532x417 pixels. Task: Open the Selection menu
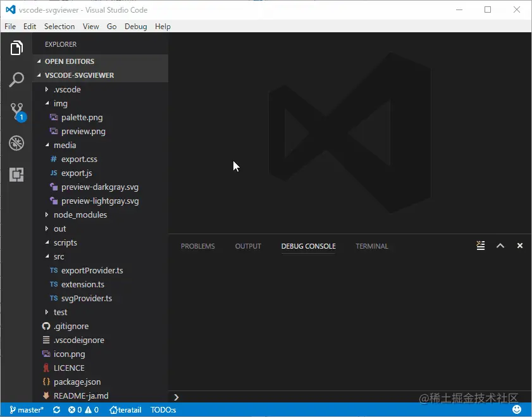click(59, 27)
